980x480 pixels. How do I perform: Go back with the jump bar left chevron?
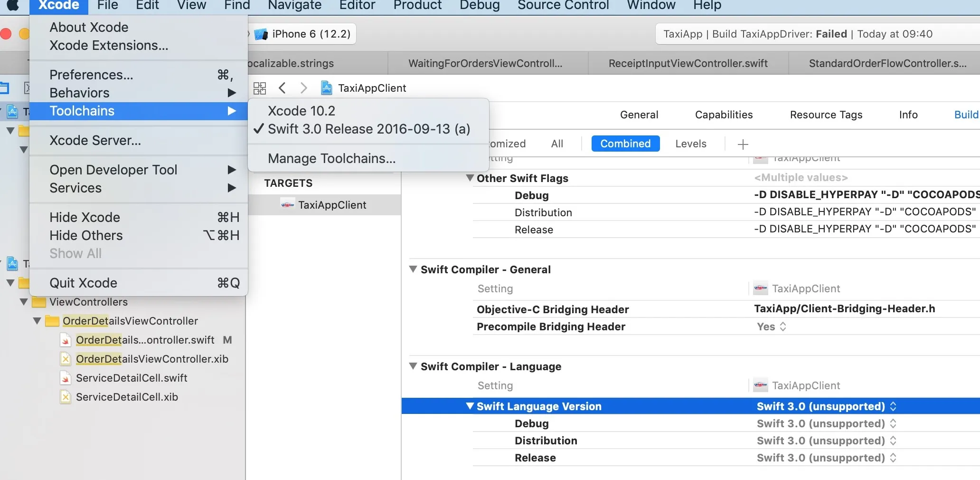click(283, 88)
